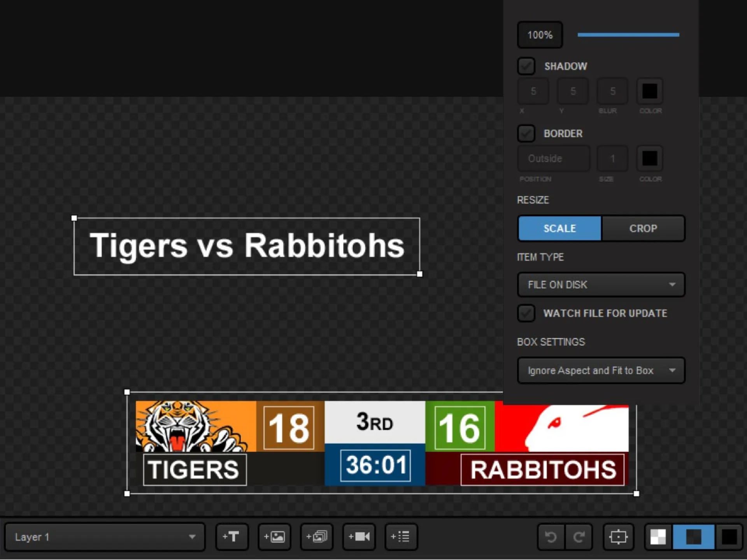The height and width of the screenshot is (560, 747).
Task: Click the border color swatch
Action: coord(650,158)
